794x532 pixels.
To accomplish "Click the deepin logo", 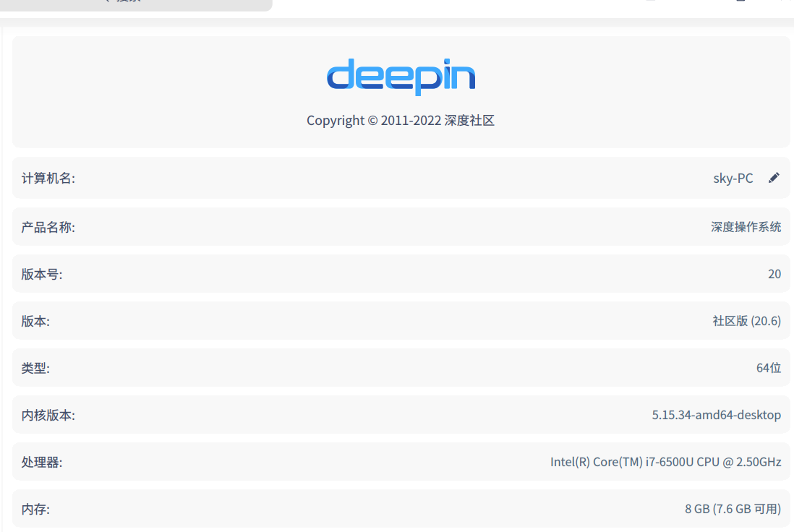I will (401, 77).
